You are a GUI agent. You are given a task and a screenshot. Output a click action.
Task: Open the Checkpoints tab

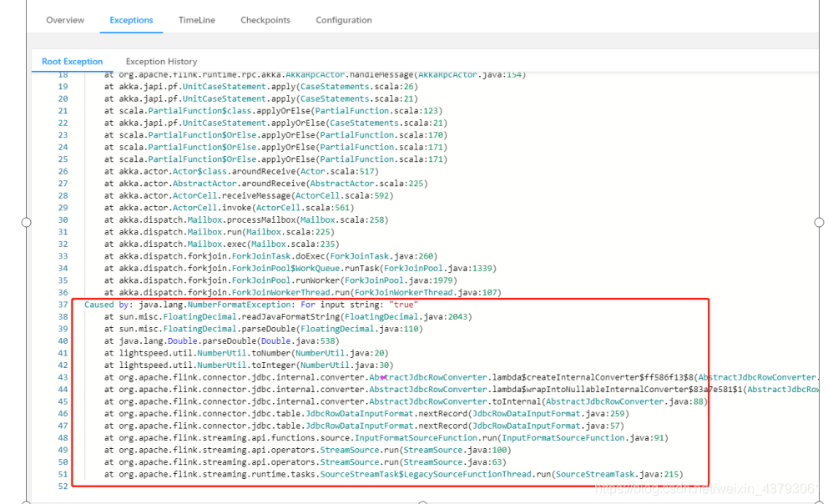click(x=265, y=20)
